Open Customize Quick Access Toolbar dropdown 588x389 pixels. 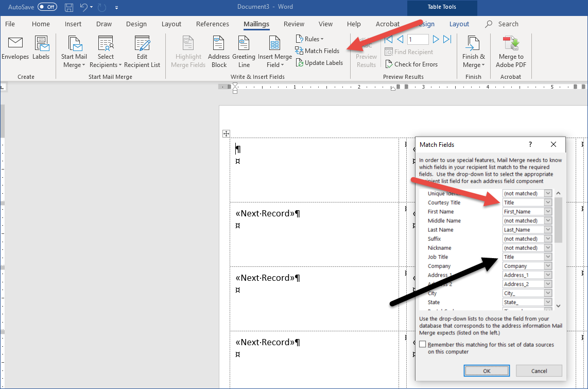coord(117,8)
